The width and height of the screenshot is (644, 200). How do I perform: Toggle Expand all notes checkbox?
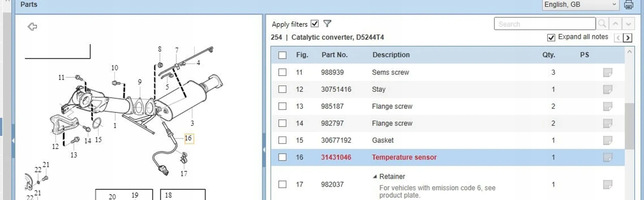pyautogui.click(x=551, y=38)
